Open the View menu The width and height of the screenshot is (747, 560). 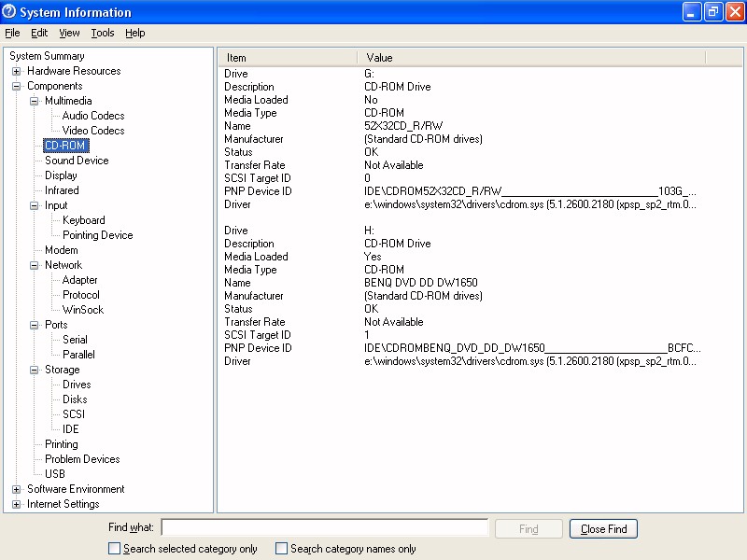[69, 33]
